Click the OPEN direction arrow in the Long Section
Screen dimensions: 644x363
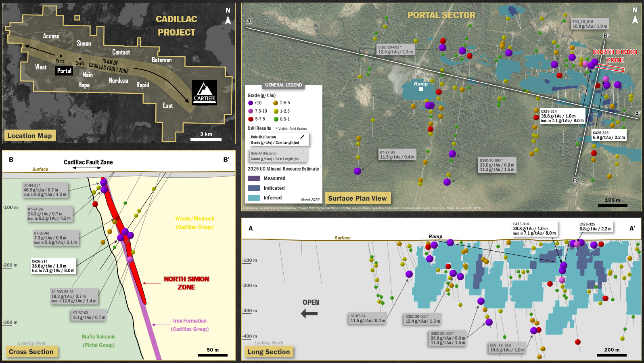coord(309,313)
